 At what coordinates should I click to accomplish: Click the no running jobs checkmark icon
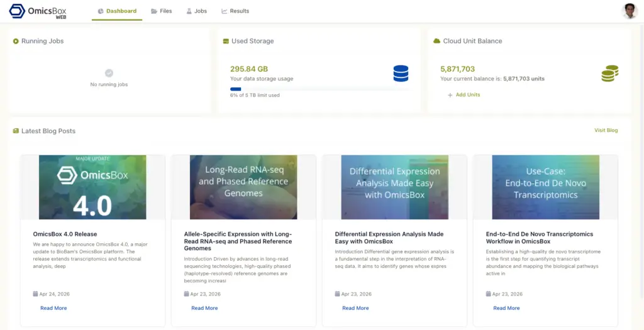click(x=109, y=73)
